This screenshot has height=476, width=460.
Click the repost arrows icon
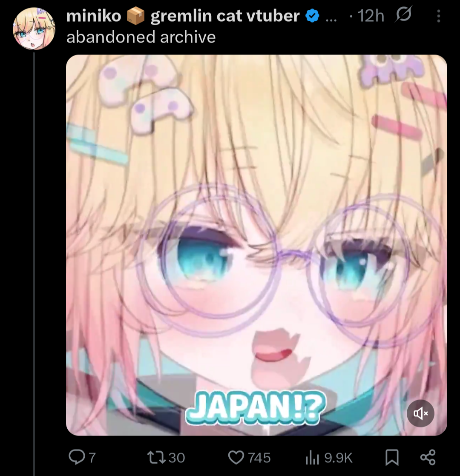(157, 457)
